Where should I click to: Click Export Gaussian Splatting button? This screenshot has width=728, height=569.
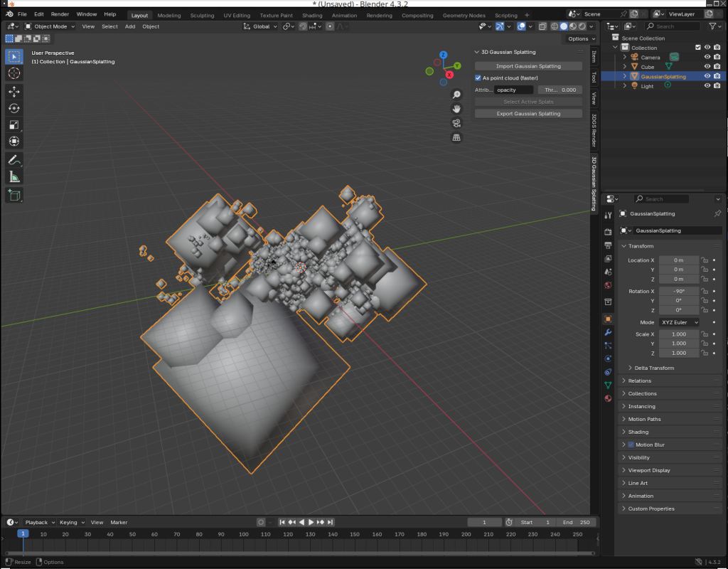click(x=528, y=114)
